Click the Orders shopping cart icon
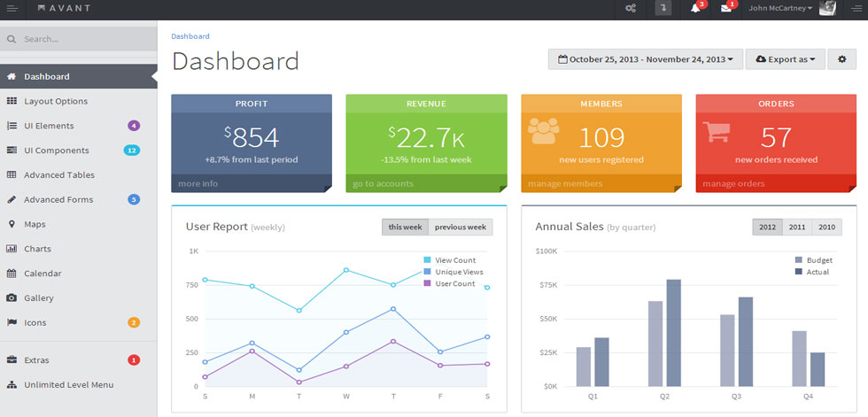 [x=716, y=132]
